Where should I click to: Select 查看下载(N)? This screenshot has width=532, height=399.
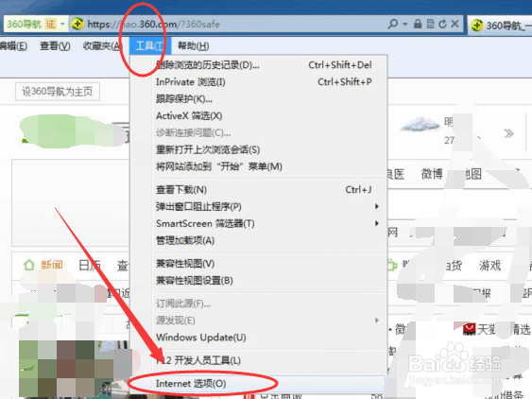[x=258, y=189]
